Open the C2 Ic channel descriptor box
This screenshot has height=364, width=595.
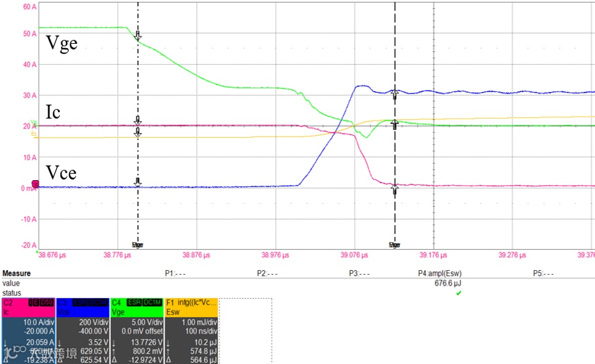tap(28, 331)
